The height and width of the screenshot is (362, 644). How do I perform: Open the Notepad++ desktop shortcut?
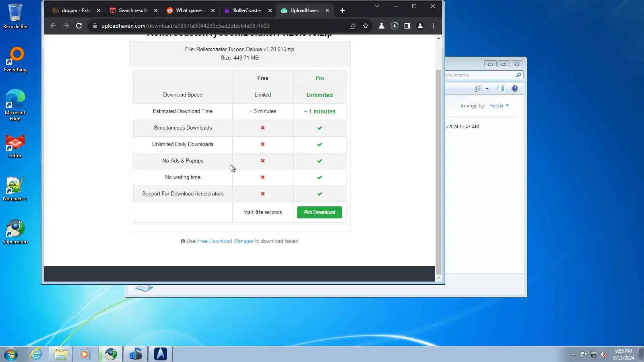(x=15, y=189)
